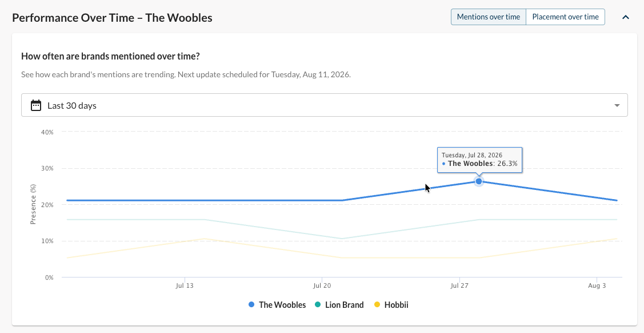Click the Jul 27 x-axis label
Viewport: 644px width, 333px height.
pos(459,286)
